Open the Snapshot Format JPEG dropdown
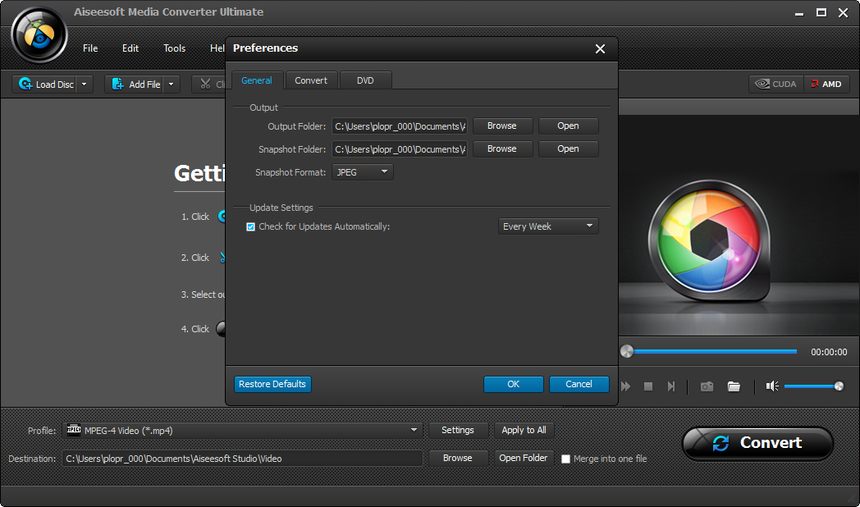Viewport: 860px width, 507px height. coord(362,172)
